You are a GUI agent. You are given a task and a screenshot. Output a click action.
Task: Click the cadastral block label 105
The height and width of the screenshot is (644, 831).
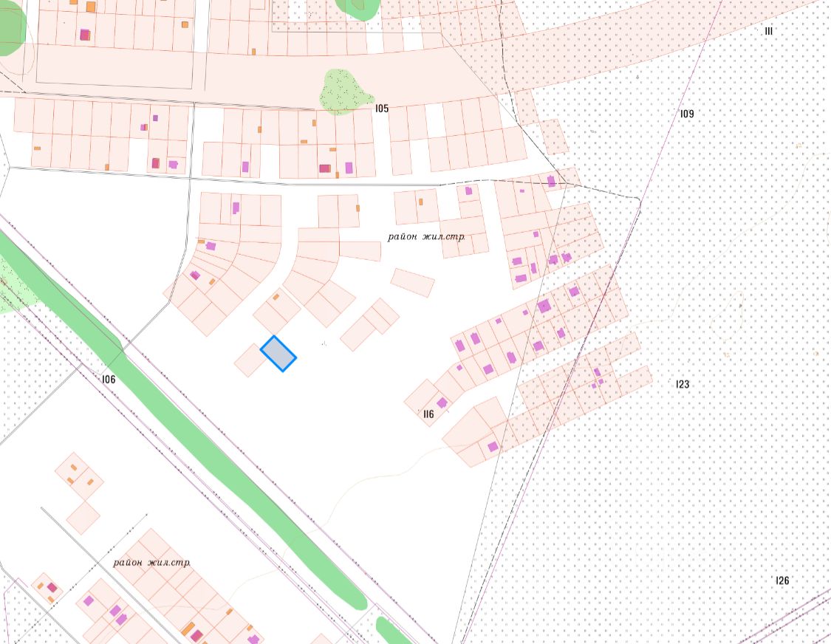(x=382, y=108)
